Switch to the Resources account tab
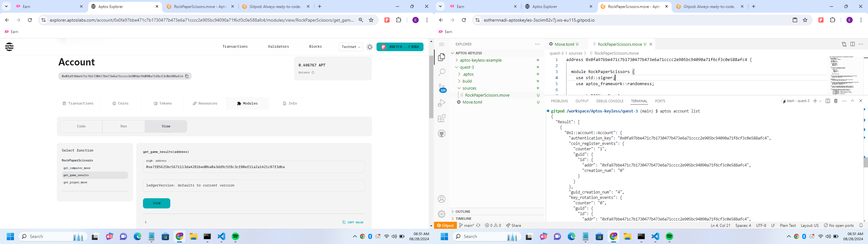Viewport: 868px width, 244px height. pyautogui.click(x=205, y=104)
